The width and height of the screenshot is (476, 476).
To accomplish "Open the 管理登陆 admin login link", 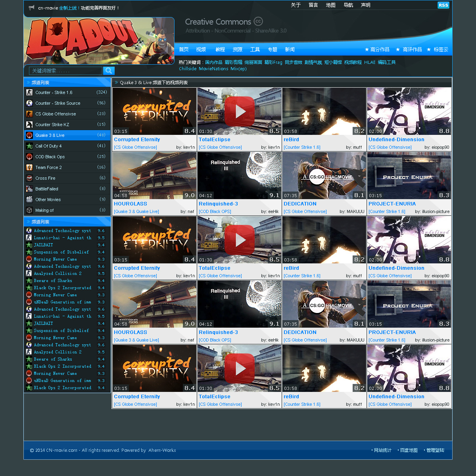I will pyautogui.click(x=435, y=450).
